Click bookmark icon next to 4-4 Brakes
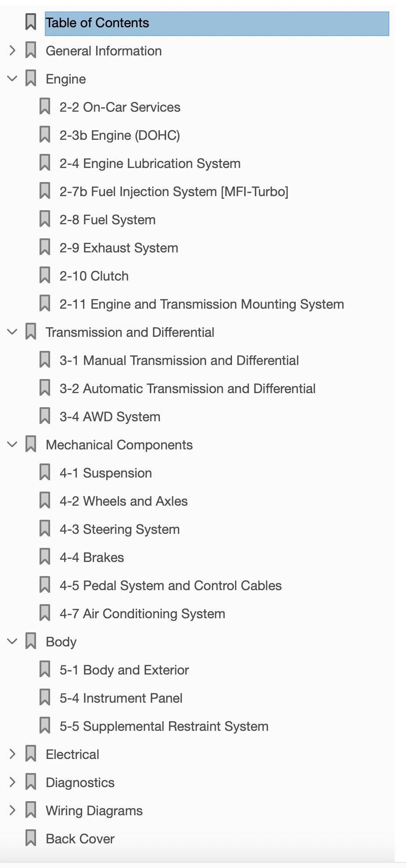Screen dimensions: 406x868 point(45,557)
